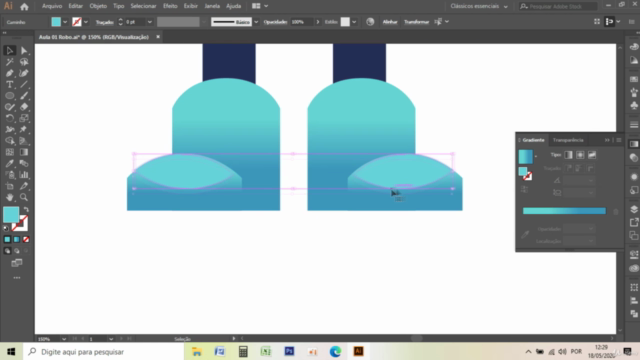Select the Gradiente panel tab
Viewport: 640px width, 360px height.
[533, 140]
